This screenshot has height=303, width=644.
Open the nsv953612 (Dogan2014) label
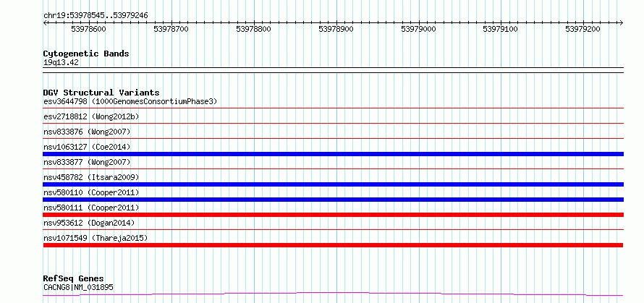pyautogui.click(x=89, y=223)
